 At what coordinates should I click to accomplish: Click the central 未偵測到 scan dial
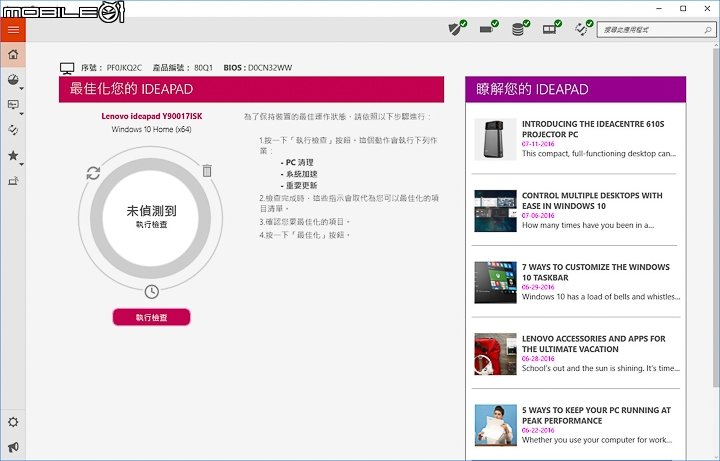[x=151, y=219]
